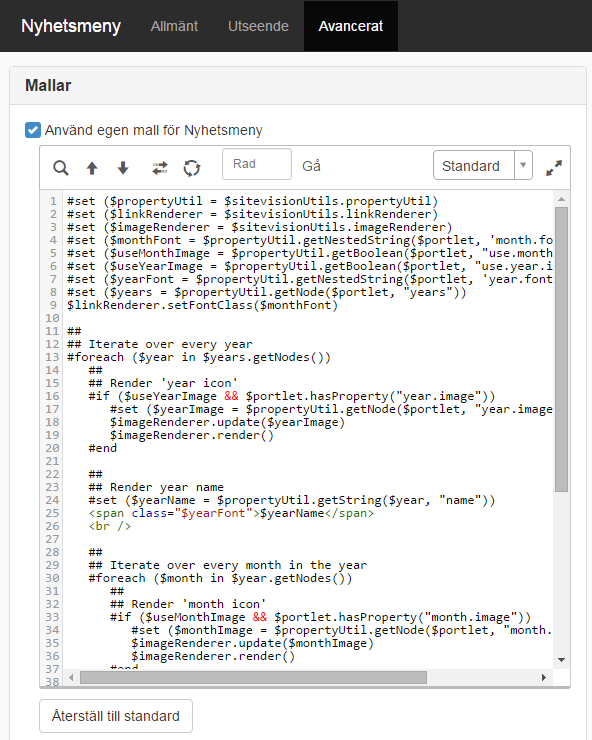Open the replace (swap arrows) tool

click(x=160, y=168)
